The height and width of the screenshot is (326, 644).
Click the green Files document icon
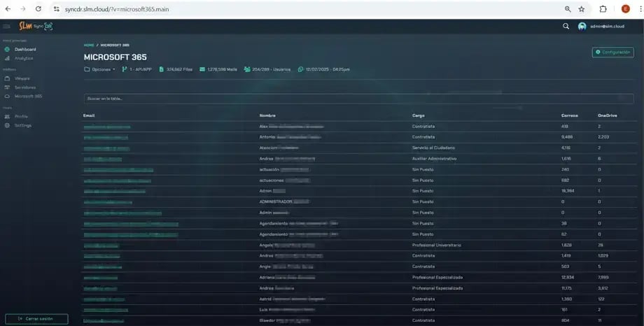[x=161, y=69]
